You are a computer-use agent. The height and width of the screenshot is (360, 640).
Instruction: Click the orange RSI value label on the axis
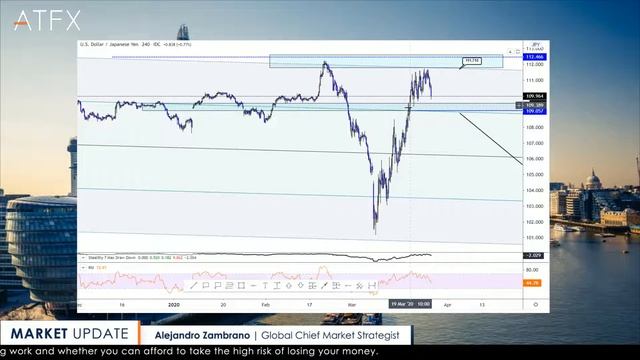coord(533,282)
